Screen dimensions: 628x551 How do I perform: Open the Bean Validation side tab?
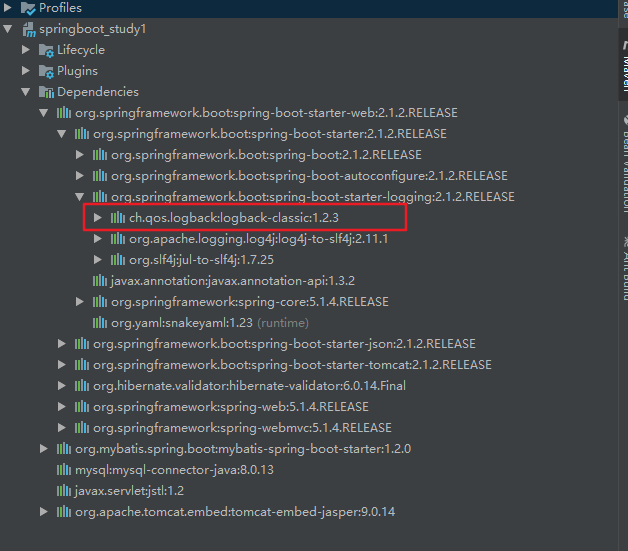pos(624,165)
